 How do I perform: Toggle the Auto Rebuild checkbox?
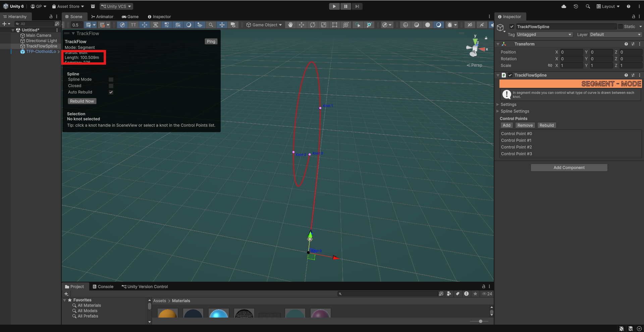click(x=111, y=92)
